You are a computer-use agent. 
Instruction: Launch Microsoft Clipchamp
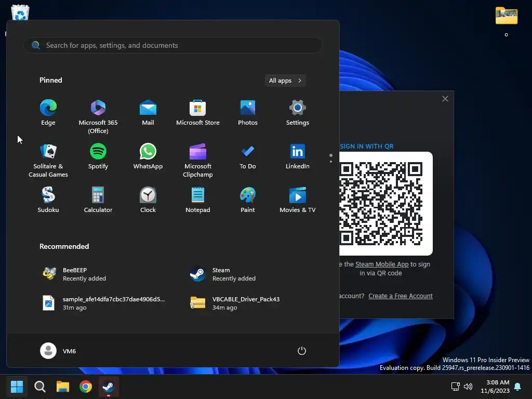pos(198,161)
